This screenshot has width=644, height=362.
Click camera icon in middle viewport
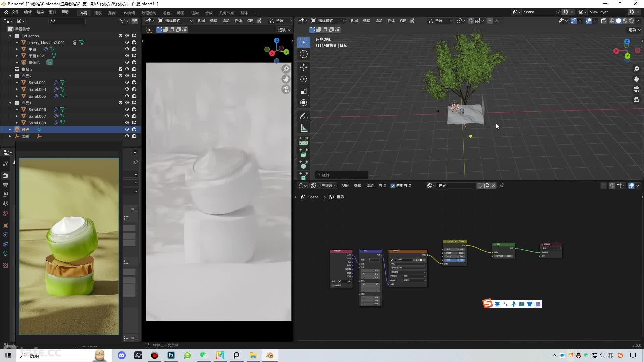(x=286, y=89)
